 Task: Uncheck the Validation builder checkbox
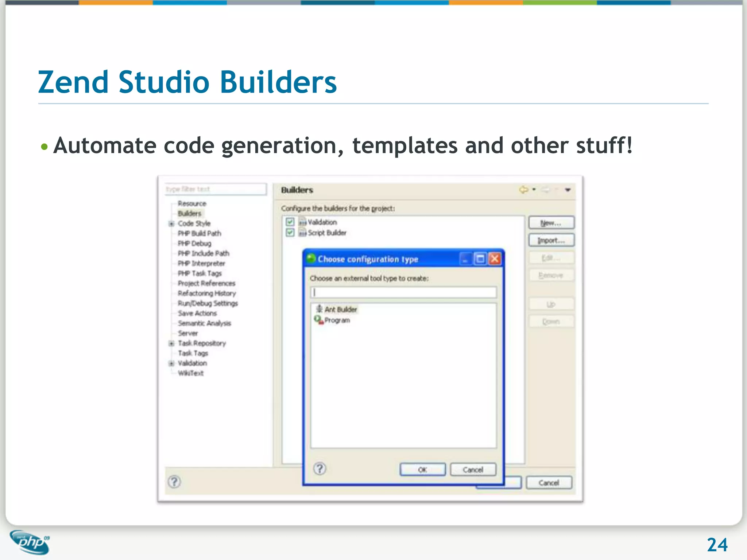click(x=290, y=222)
